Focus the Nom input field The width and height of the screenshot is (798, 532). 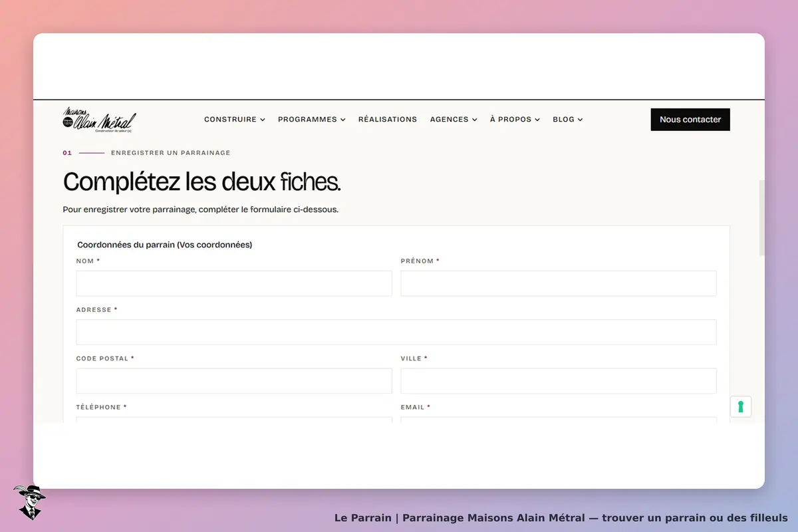coord(234,283)
